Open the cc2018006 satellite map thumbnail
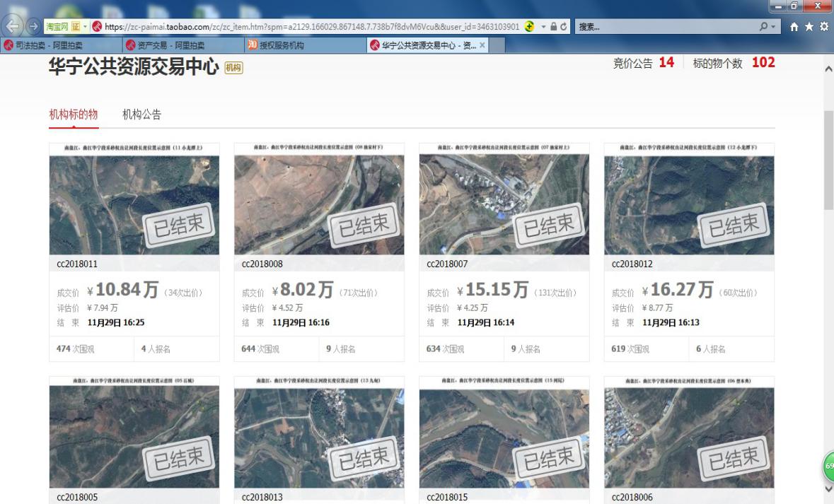834x504 pixels. coord(689,432)
